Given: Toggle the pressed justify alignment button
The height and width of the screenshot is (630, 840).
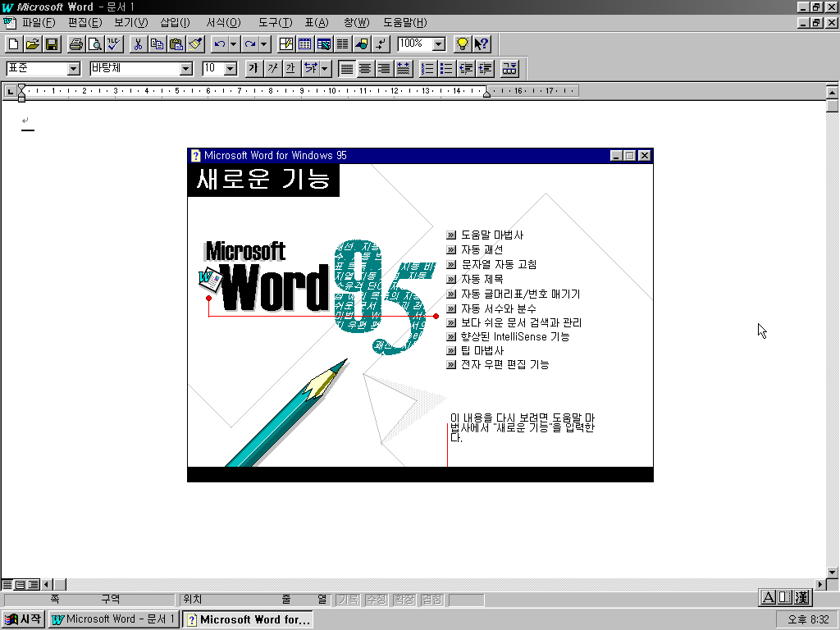Looking at the screenshot, I should (x=347, y=69).
